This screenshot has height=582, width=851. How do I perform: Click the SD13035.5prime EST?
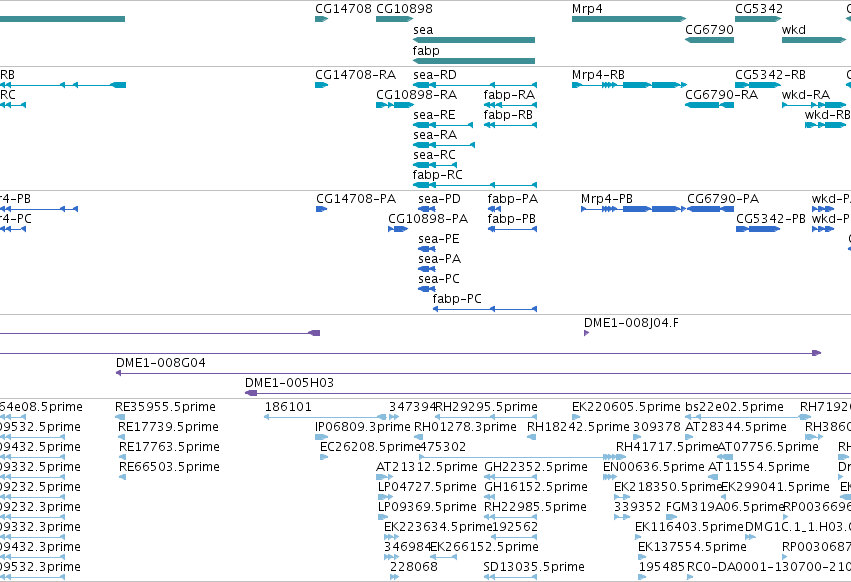tap(510, 577)
